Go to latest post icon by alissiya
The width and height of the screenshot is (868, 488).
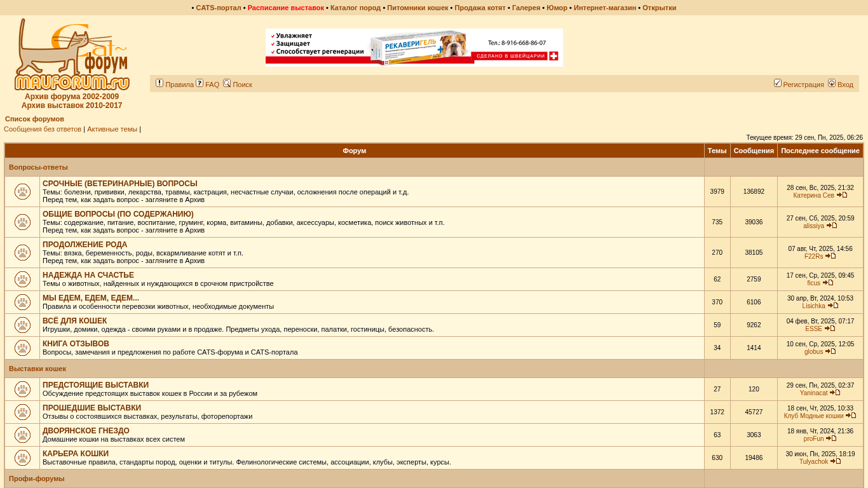[x=832, y=226]
